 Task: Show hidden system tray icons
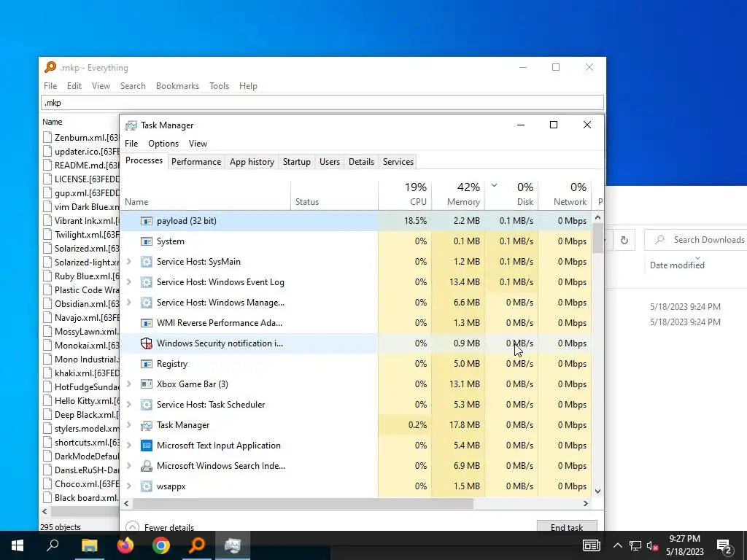click(x=617, y=545)
